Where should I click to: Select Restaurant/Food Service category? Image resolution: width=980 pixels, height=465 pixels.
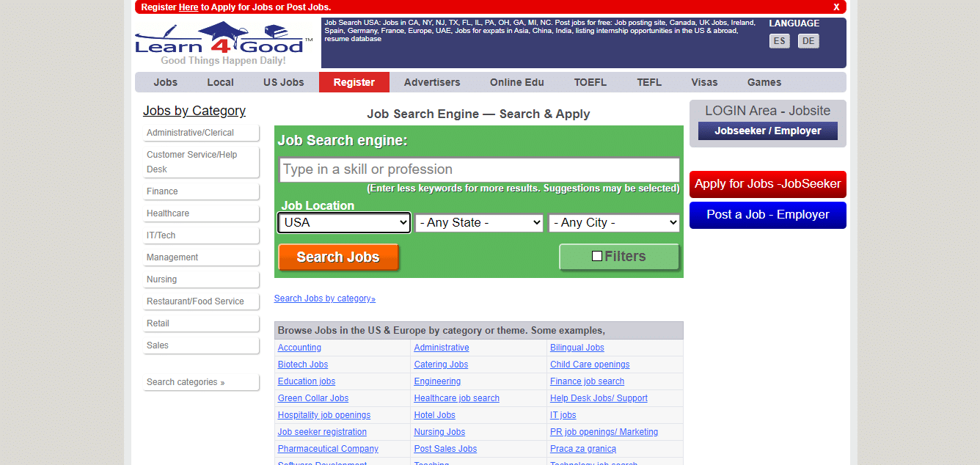pyautogui.click(x=202, y=301)
